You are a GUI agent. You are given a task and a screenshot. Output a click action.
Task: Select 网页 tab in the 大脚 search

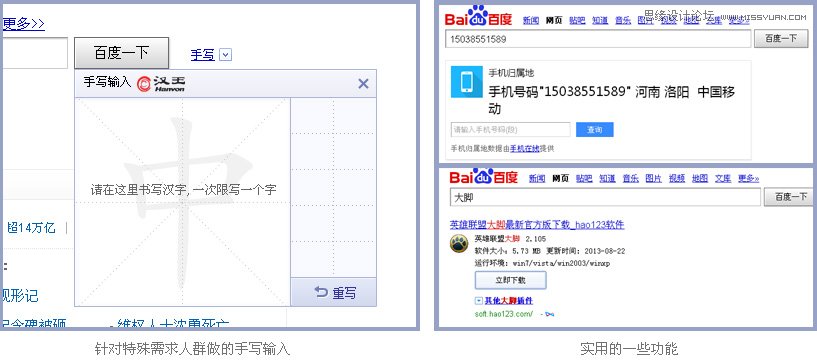click(560, 178)
